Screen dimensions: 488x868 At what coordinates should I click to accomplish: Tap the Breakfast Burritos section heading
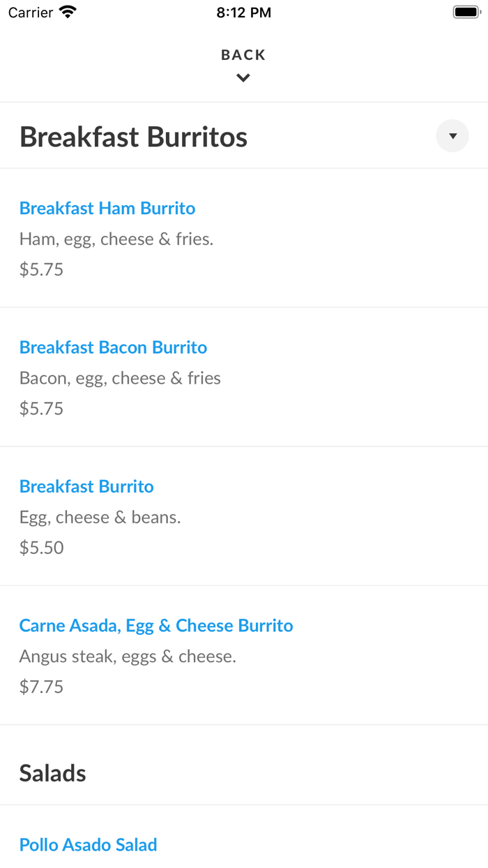tap(133, 137)
